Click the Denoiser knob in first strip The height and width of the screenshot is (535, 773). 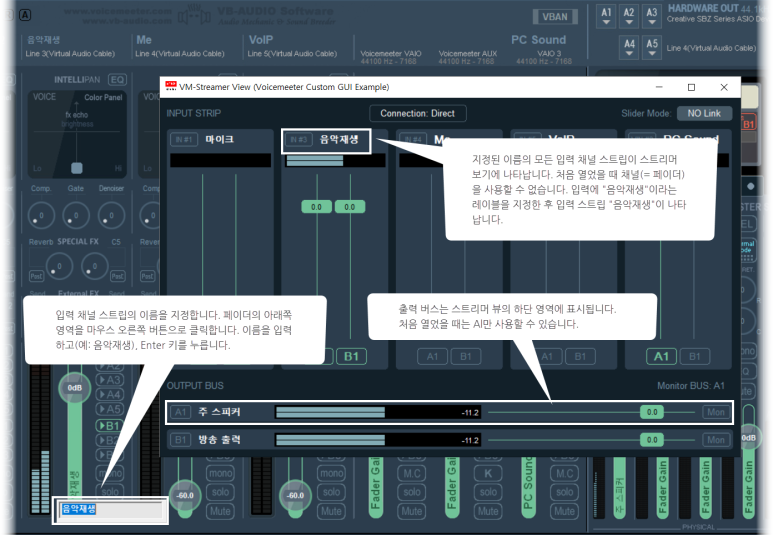pyautogui.click(x=111, y=215)
